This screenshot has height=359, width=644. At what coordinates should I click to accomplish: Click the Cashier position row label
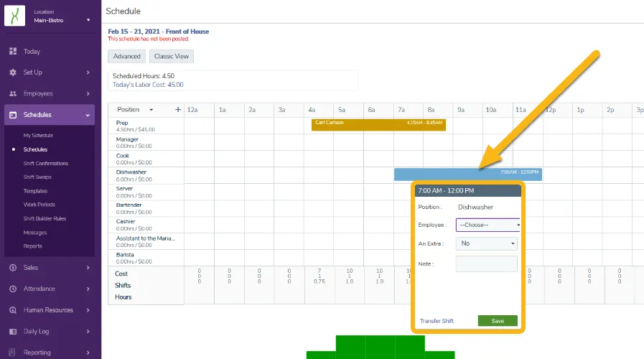[x=125, y=221]
